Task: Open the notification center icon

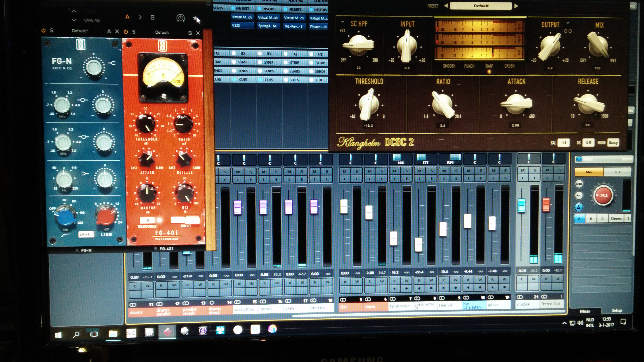Action: pyautogui.click(x=624, y=322)
